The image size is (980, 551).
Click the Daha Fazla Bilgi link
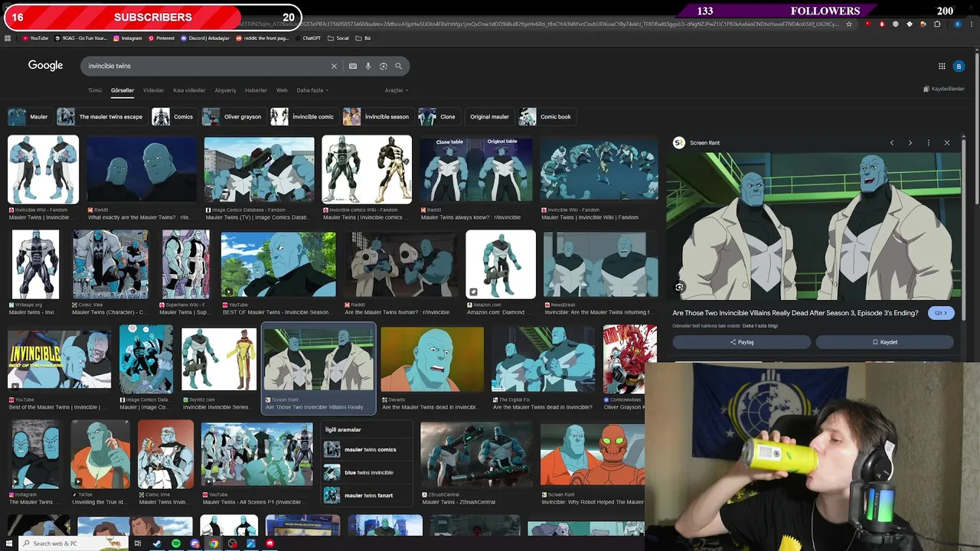point(760,326)
